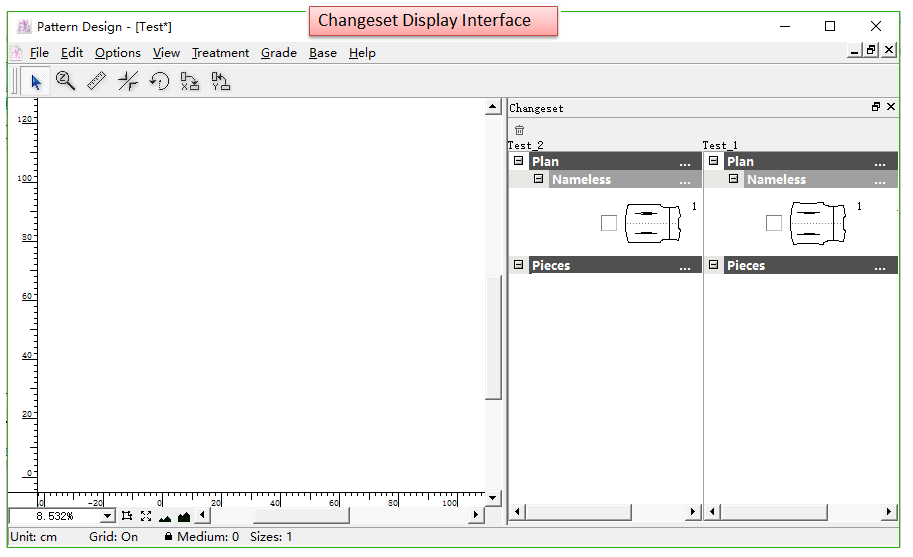Tick the checkbox beside Test_1 pattern piece
913x557 pixels.
[x=773, y=223]
